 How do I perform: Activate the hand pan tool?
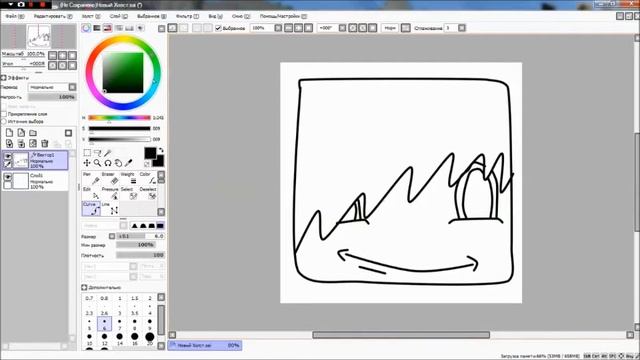118,163
